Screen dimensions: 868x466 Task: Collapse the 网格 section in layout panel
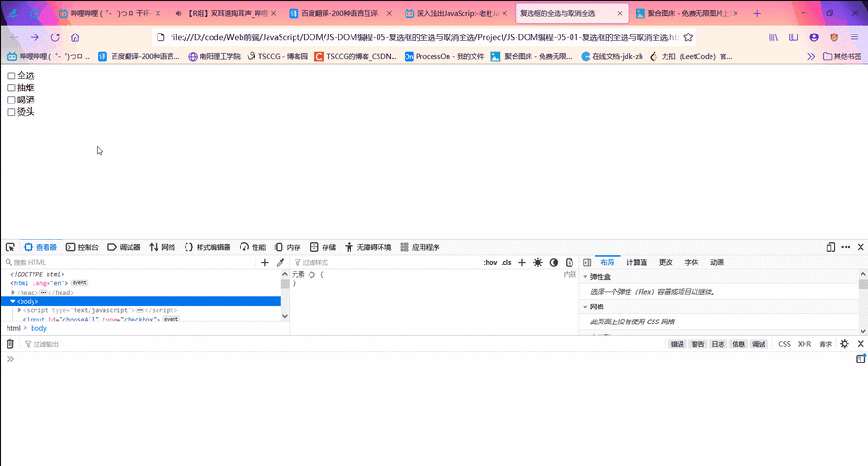click(x=586, y=307)
